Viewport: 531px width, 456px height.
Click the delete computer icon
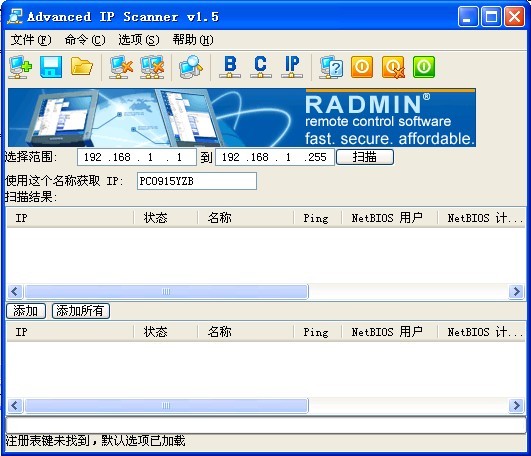(121, 67)
